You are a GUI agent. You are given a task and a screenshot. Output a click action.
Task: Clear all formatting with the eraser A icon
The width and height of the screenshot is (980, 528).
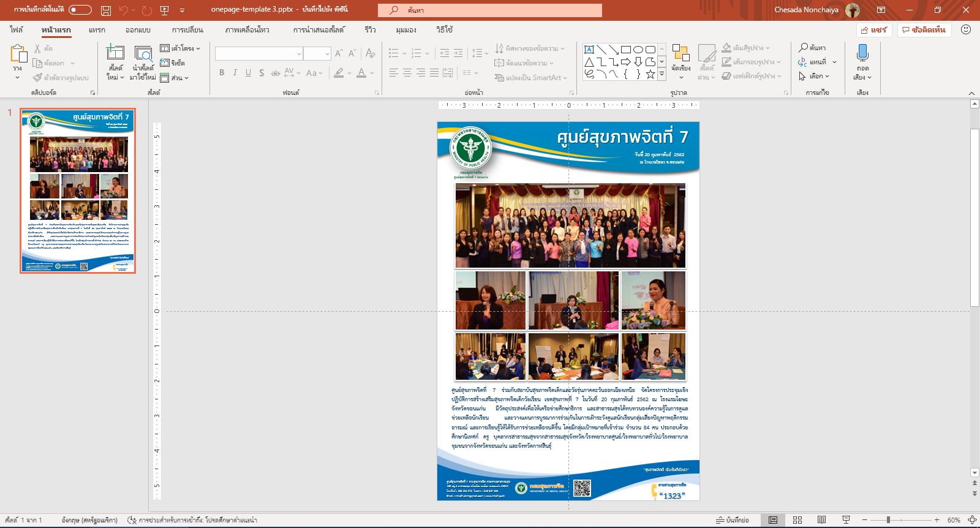pyautogui.click(x=370, y=54)
